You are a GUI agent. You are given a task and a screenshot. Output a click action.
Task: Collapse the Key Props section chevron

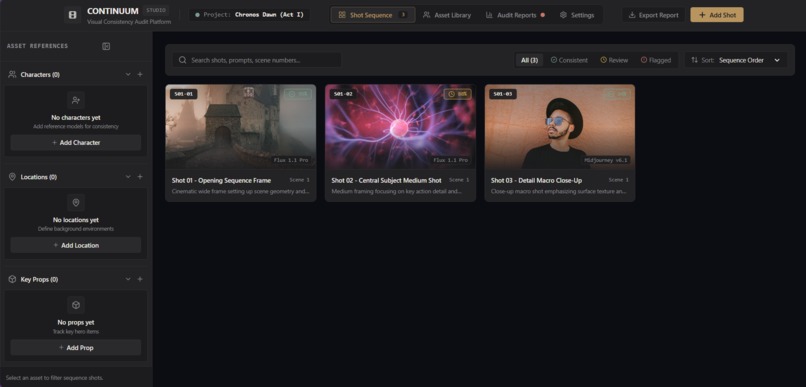[x=128, y=279]
